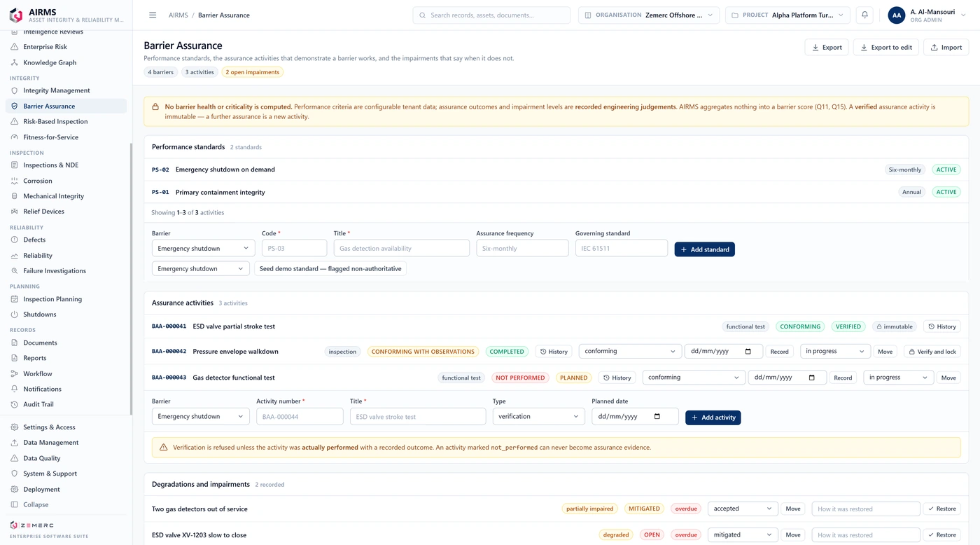Click the AIRMS logo icon
Screen dimensions: 980x545
tap(16, 15)
